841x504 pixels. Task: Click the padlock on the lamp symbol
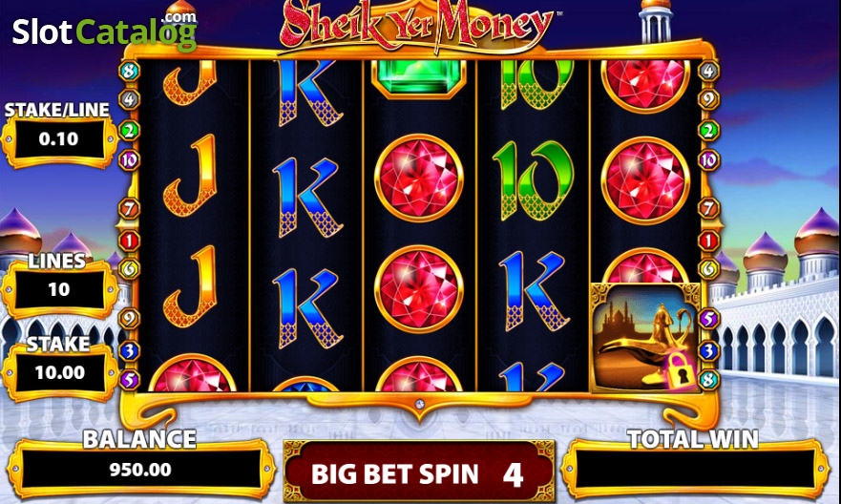(x=680, y=371)
